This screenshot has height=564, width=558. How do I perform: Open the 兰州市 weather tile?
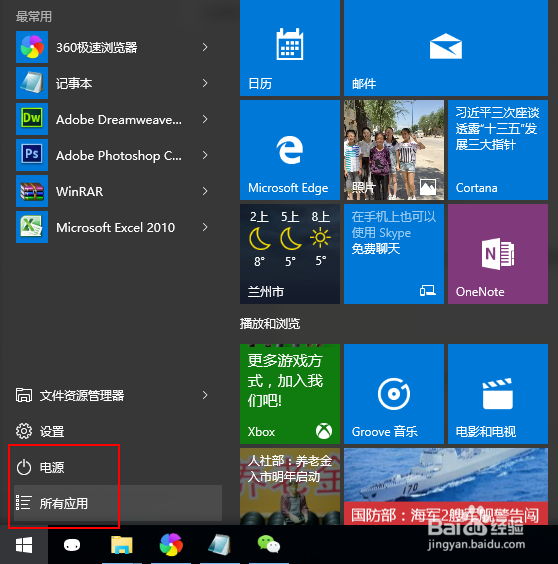290,254
